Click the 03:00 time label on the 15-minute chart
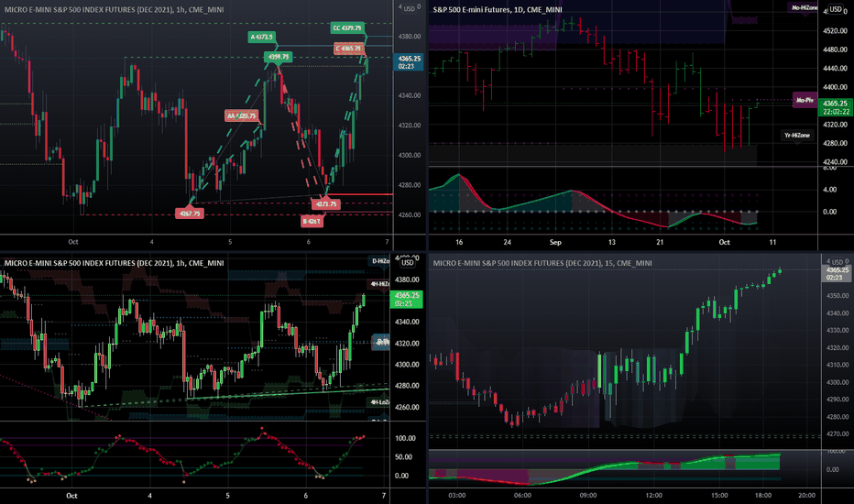The width and height of the screenshot is (854, 504). tap(457, 495)
